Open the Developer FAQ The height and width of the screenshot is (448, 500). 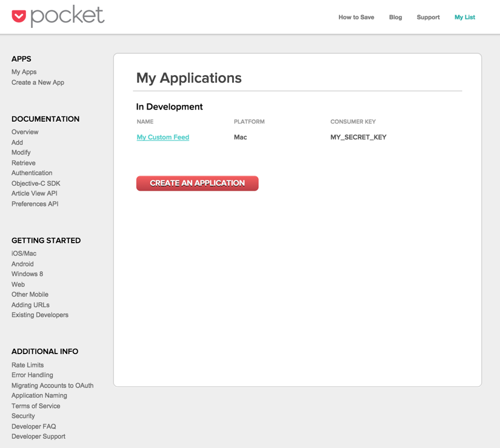[x=34, y=426]
